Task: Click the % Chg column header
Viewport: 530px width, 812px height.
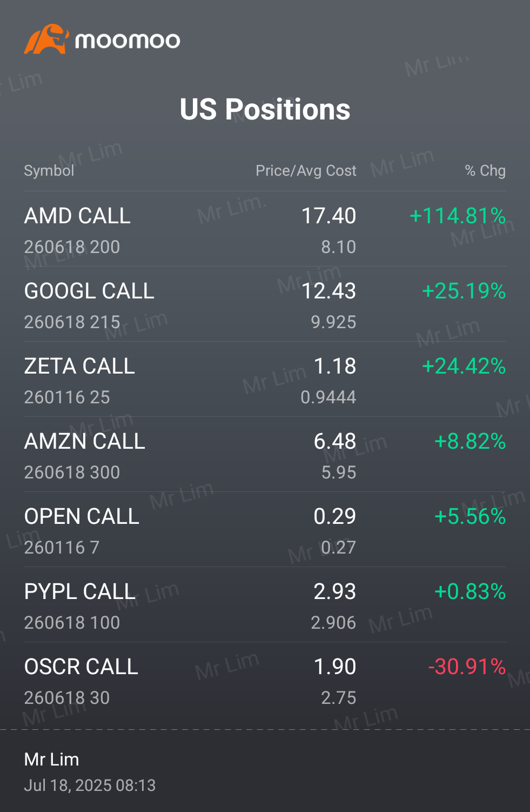Action: pyautogui.click(x=485, y=171)
